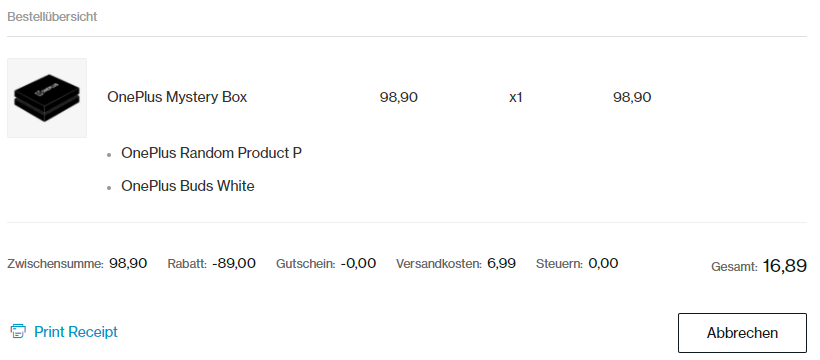Click the line total 98,90

click(x=632, y=97)
